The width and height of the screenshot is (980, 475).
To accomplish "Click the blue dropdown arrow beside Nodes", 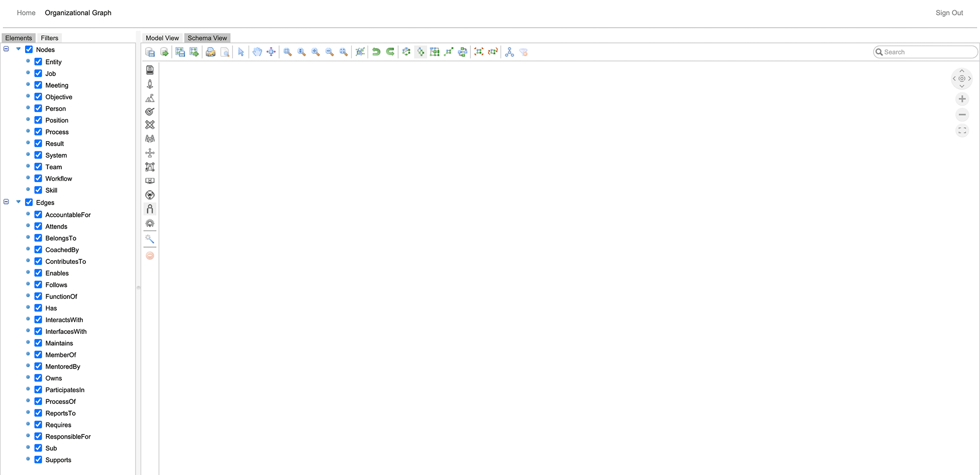I will tap(18, 49).
